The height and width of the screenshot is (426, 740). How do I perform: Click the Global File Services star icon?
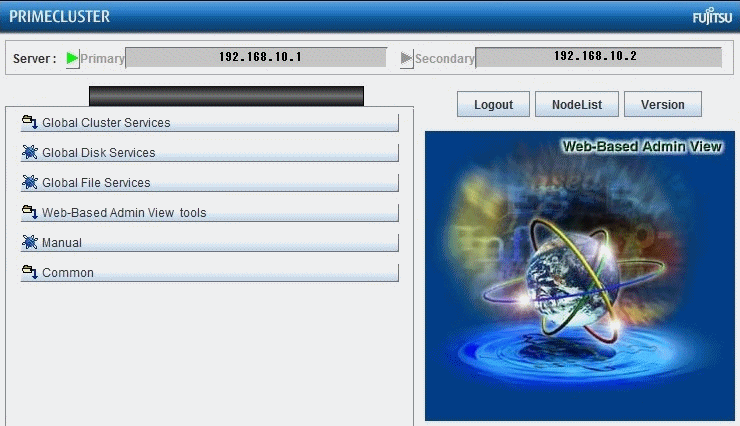(x=29, y=182)
